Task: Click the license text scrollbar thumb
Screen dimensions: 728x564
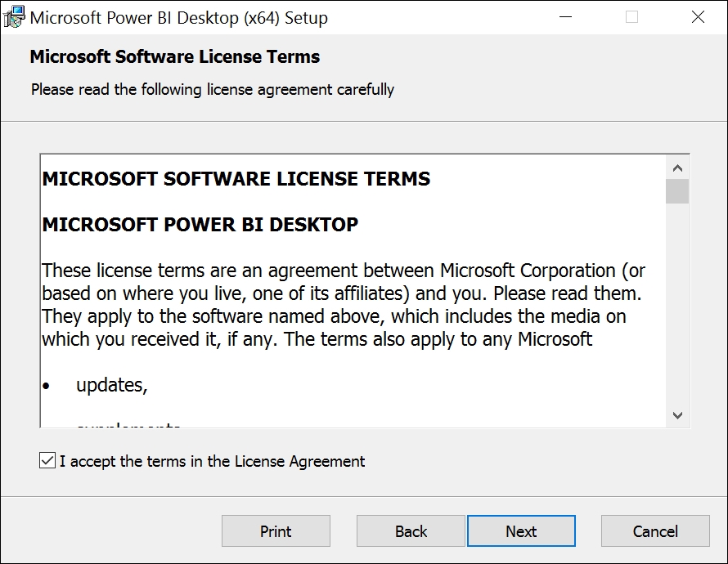Action: pyautogui.click(x=677, y=191)
